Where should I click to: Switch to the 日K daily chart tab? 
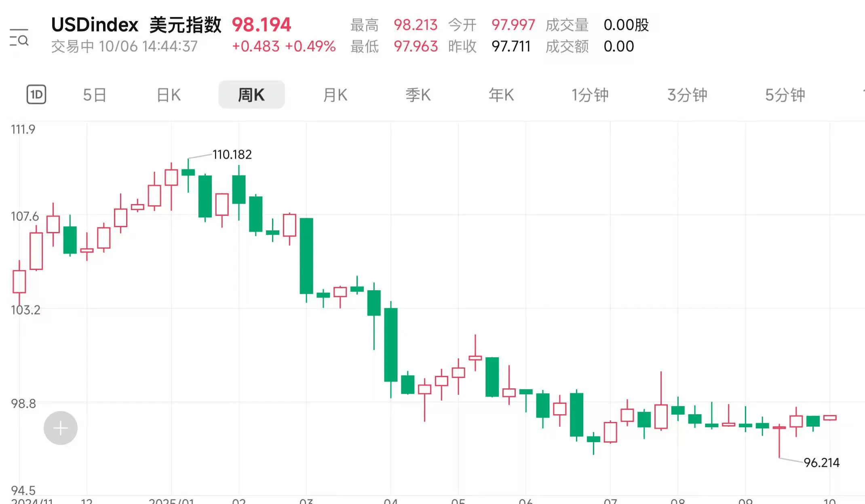tap(169, 94)
